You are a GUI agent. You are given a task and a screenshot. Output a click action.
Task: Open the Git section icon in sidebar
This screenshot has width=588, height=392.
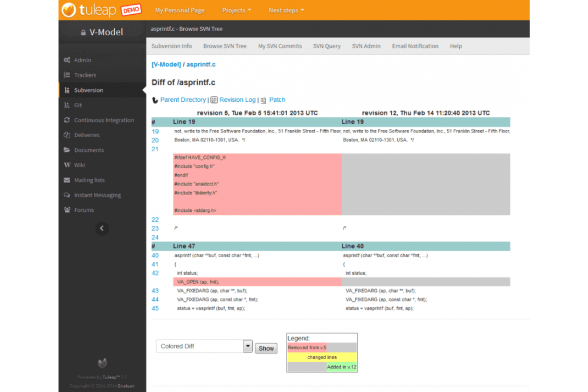67,105
